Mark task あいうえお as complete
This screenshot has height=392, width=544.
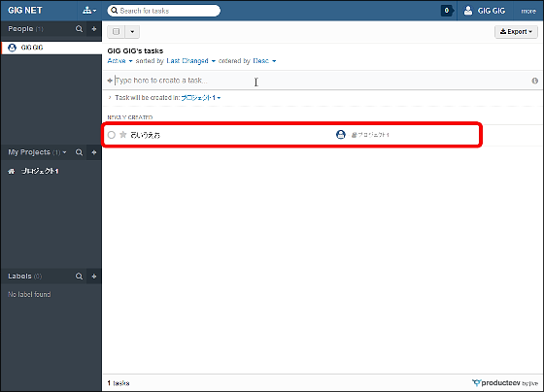click(x=112, y=135)
